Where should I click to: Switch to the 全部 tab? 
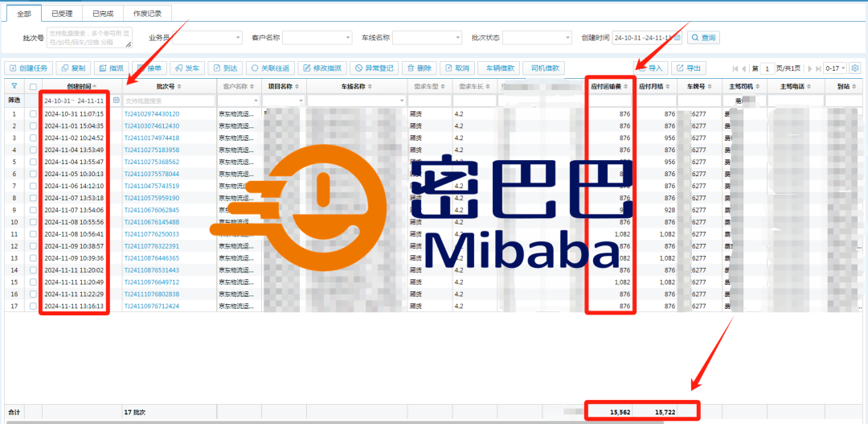24,14
